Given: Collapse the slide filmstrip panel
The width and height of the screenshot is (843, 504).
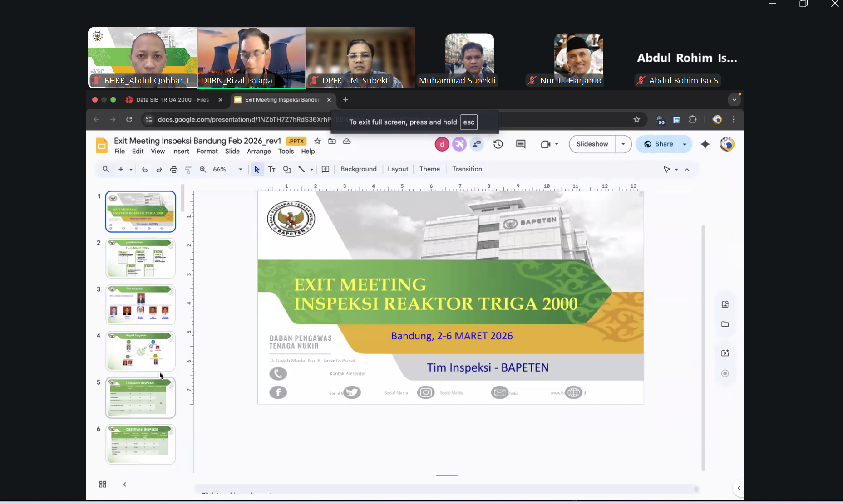Looking at the screenshot, I should click(x=125, y=484).
